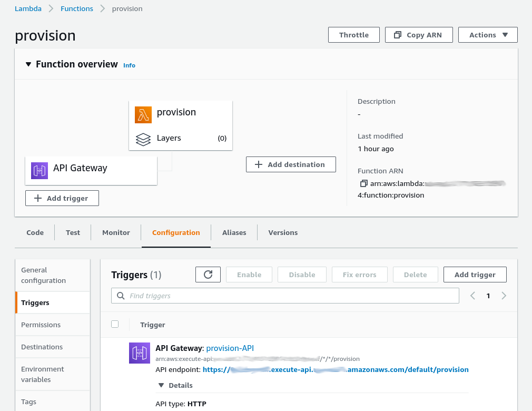Viewport: 532px width, 411px height.
Task: Click the Layers stack icon
Action: tap(143, 139)
